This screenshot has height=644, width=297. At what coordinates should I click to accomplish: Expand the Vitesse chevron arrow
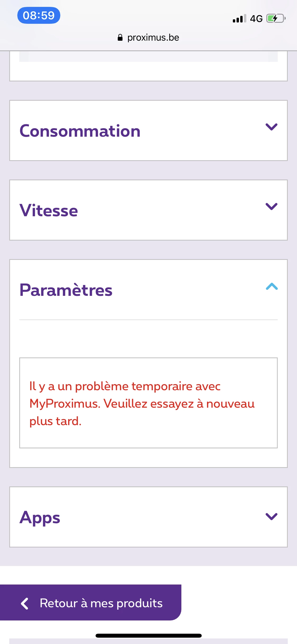(x=271, y=206)
